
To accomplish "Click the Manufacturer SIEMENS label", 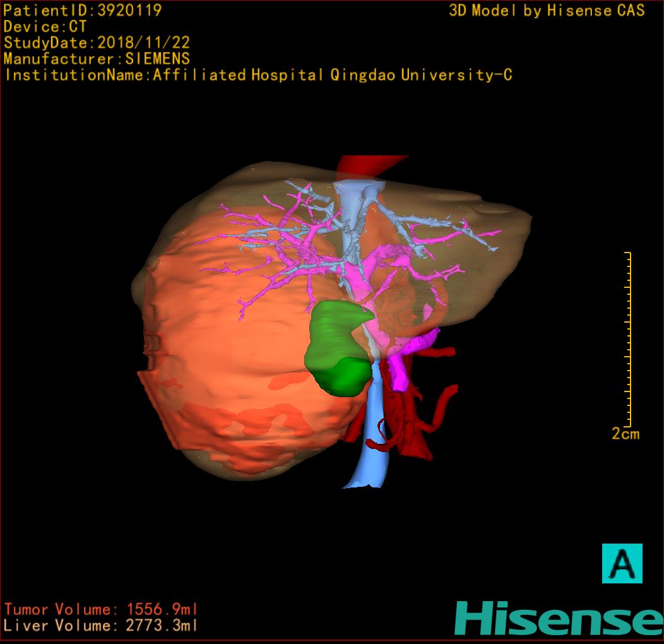I will (97, 59).
